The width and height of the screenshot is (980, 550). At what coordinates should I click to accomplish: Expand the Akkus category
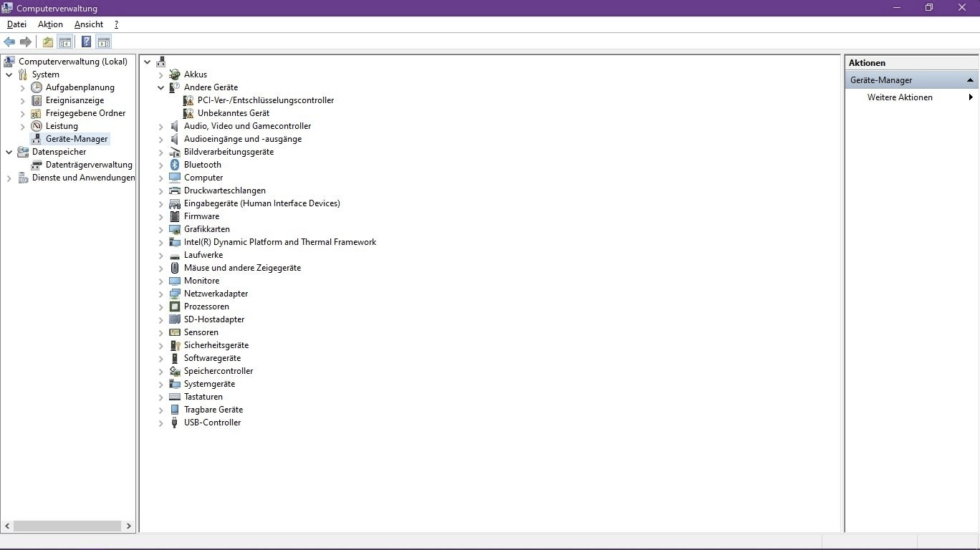pos(161,74)
